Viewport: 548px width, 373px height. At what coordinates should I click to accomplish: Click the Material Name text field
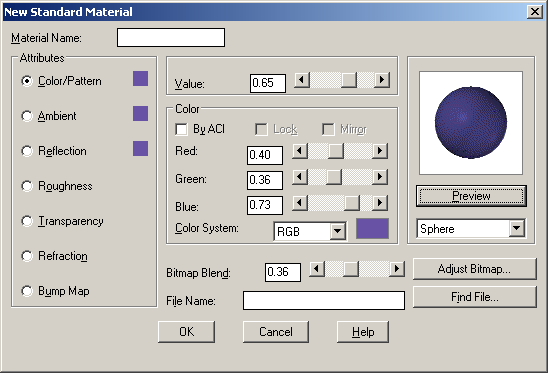[171, 37]
